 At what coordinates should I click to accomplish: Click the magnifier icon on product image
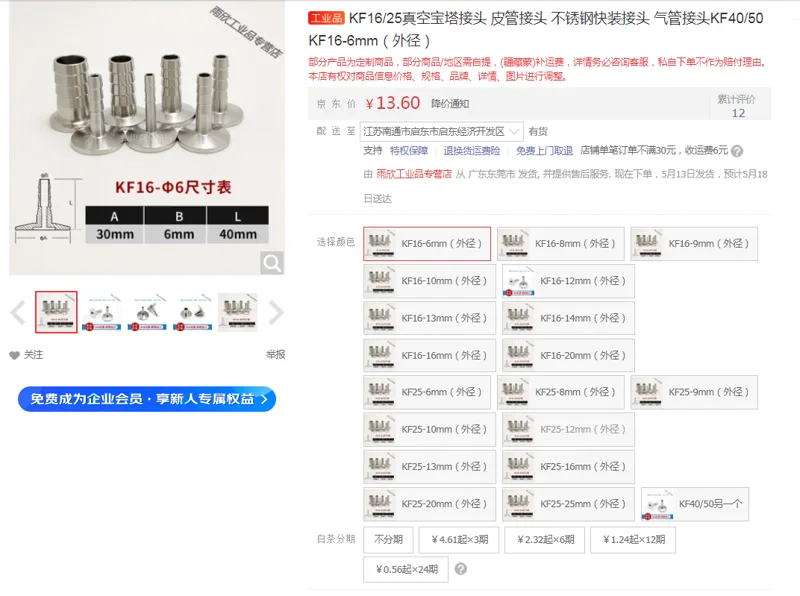point(271,263)
